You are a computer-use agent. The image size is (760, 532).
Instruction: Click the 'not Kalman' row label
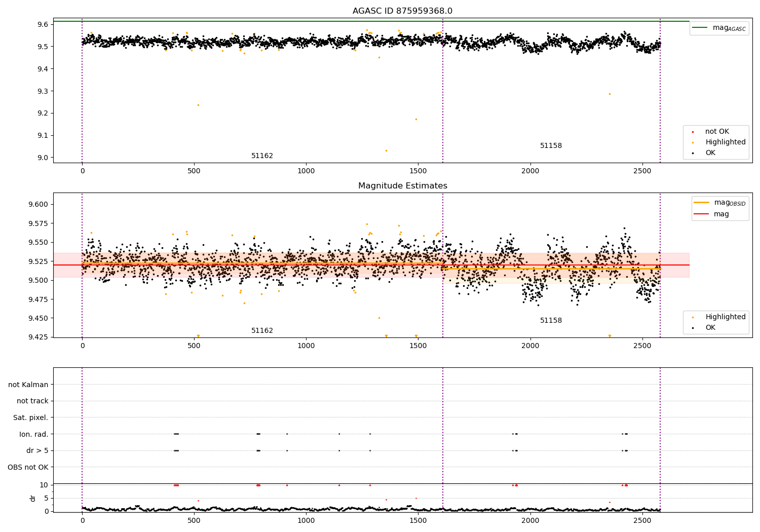(28, 385)
